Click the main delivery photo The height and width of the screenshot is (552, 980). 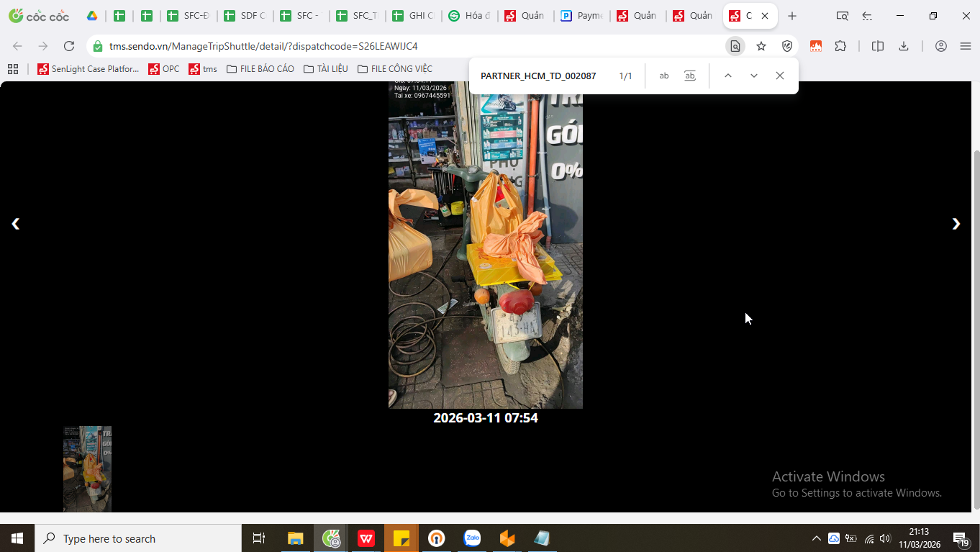point(486,245)
